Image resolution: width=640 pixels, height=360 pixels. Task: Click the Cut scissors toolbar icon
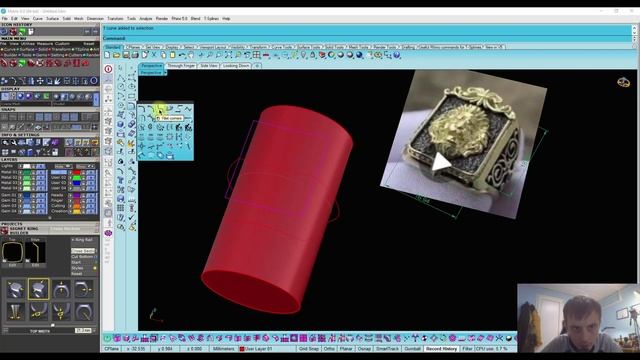[154, 55]
